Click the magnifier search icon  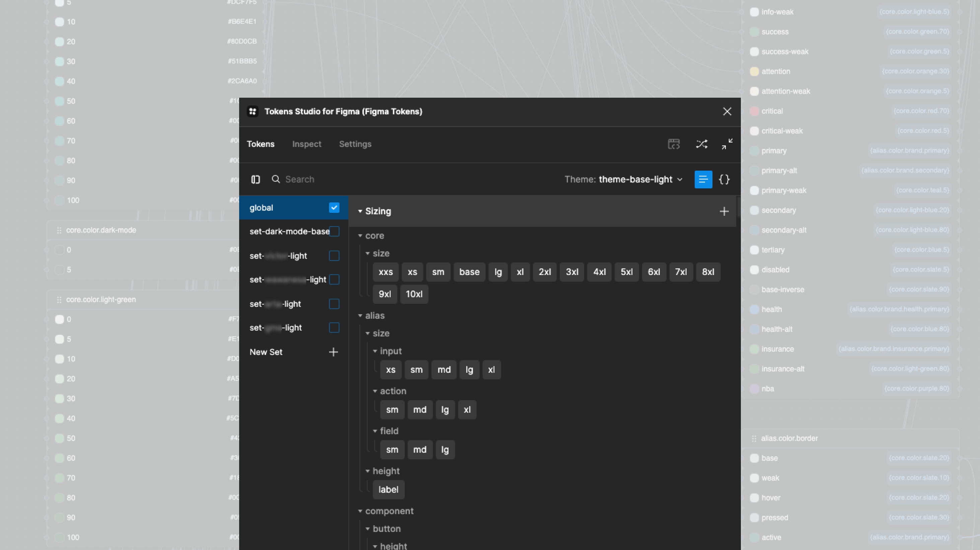tap(276, 179)
